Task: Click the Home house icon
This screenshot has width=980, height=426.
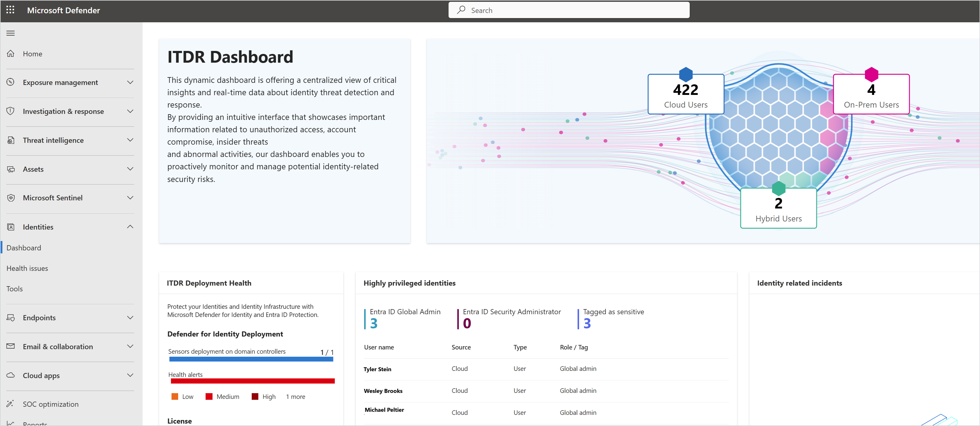Action: pyautogui.click(x=11, y=54)
